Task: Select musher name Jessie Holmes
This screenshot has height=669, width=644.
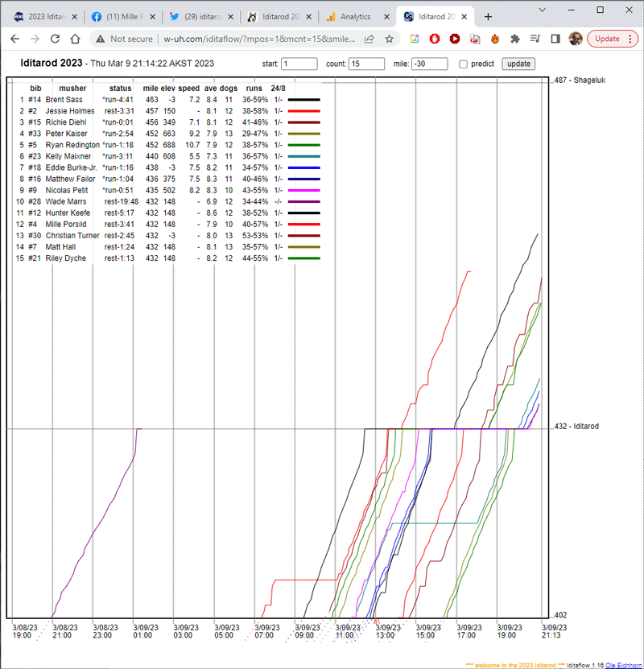Action: 70,111
